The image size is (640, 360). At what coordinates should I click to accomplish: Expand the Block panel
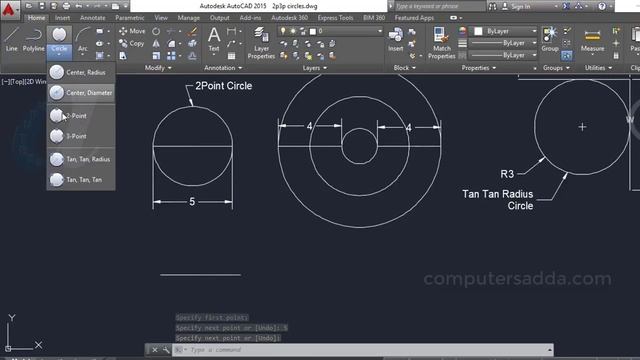coord(405,68)
